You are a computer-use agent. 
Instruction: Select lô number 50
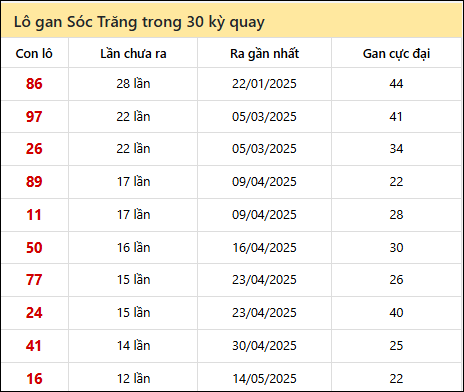pyautogui.click(x=34, y=248)
